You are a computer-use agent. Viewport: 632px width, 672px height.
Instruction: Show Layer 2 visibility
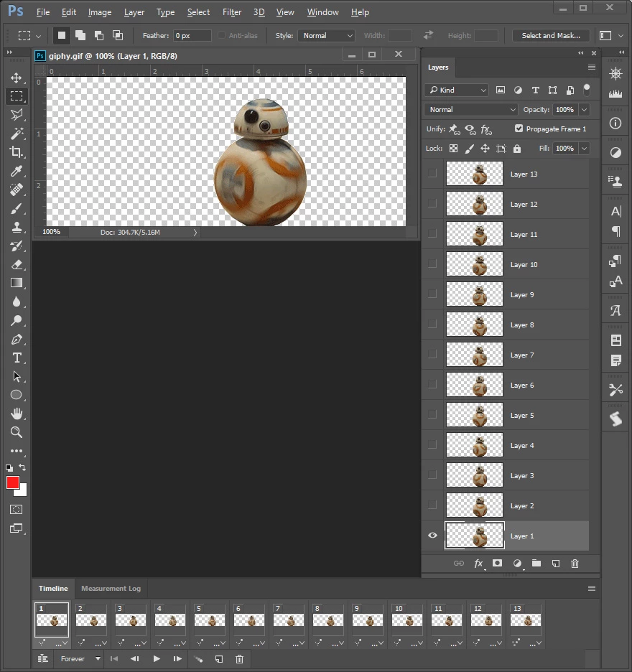[x=432, y=505]
